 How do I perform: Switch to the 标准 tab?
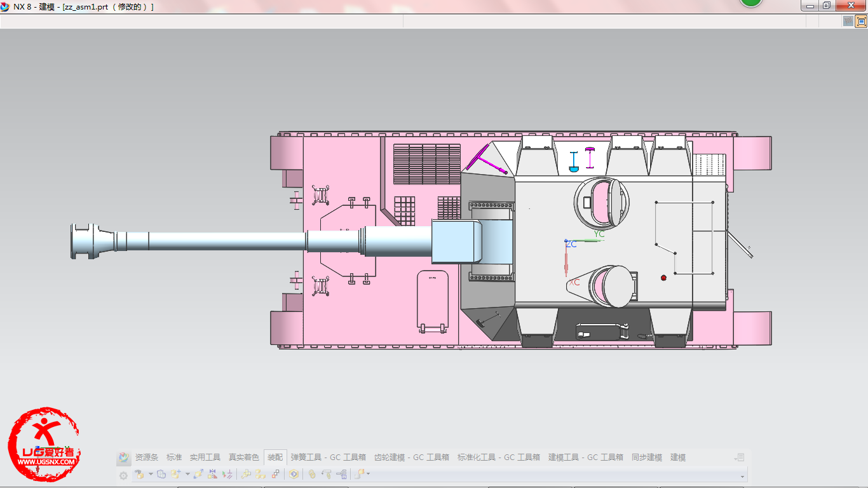174,457
